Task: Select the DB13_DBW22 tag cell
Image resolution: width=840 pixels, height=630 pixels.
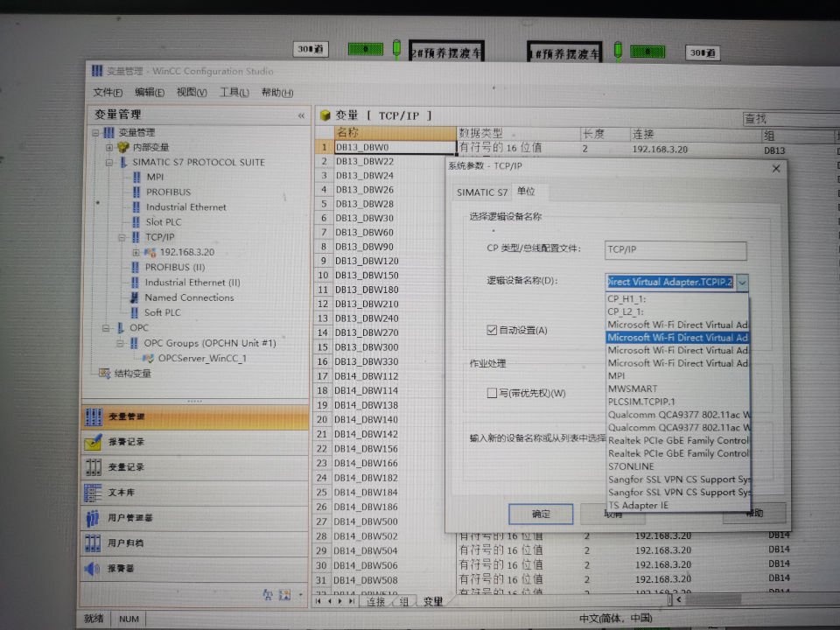Action: click(x=395, y=161)
